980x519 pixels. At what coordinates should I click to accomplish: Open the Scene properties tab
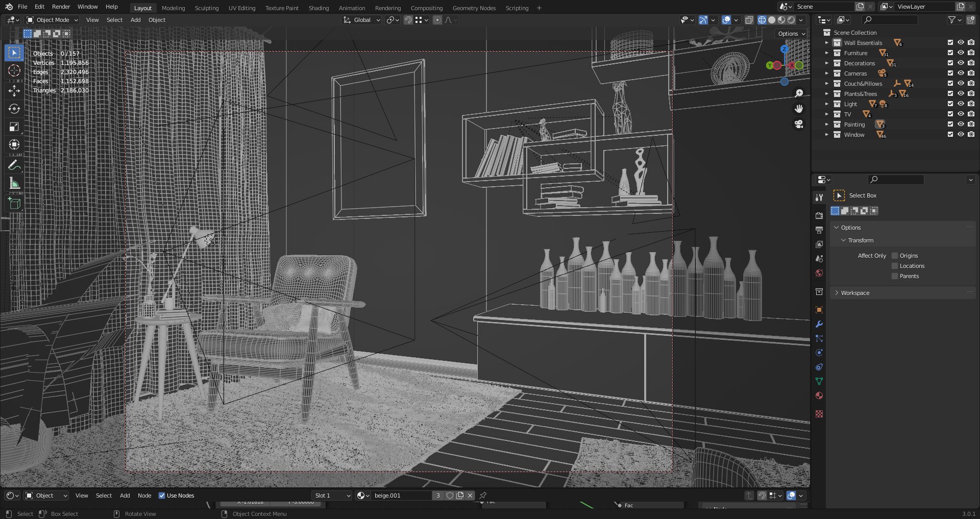[x=819, y=259]
